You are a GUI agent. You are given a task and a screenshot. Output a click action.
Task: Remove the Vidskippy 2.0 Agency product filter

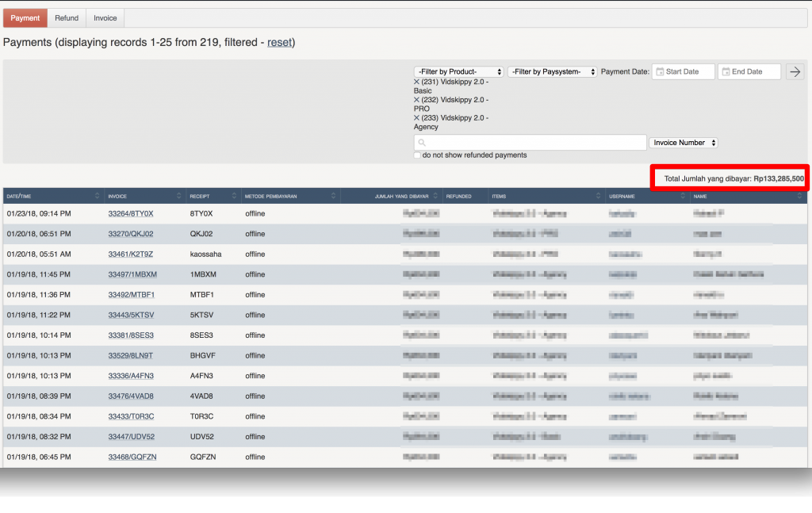point(417,117)
